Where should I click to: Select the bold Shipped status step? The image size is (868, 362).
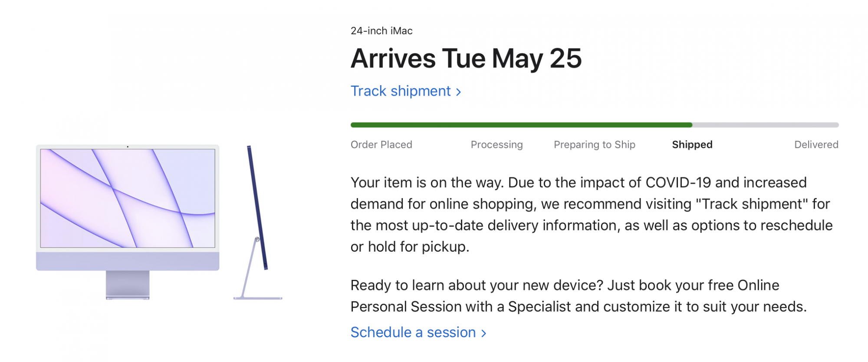point(692,145)
